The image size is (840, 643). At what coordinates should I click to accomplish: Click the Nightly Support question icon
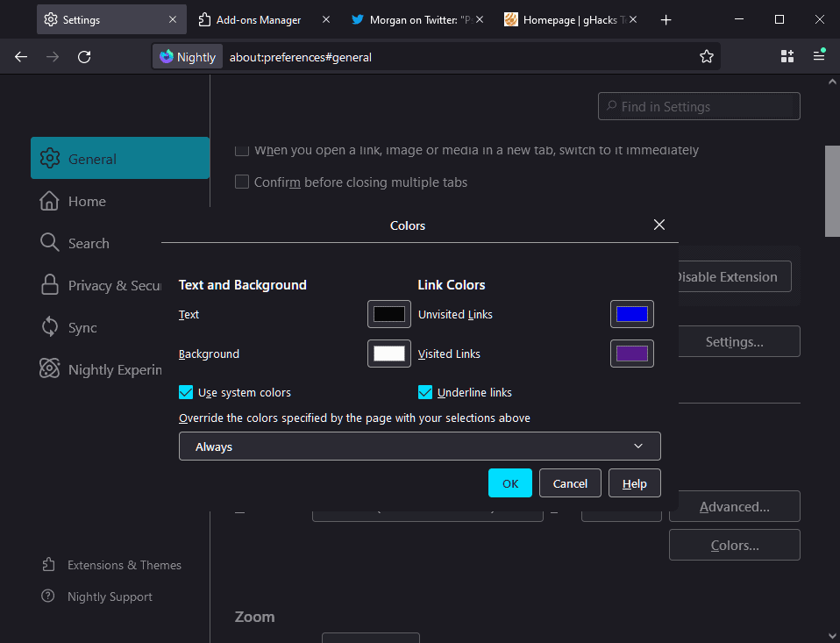[x=47, y=596]
